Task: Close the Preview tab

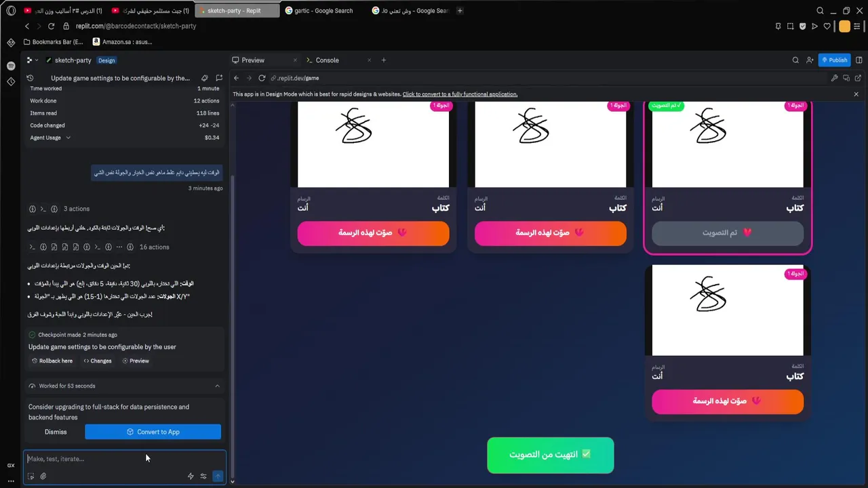Action: [x=295, y=60]
